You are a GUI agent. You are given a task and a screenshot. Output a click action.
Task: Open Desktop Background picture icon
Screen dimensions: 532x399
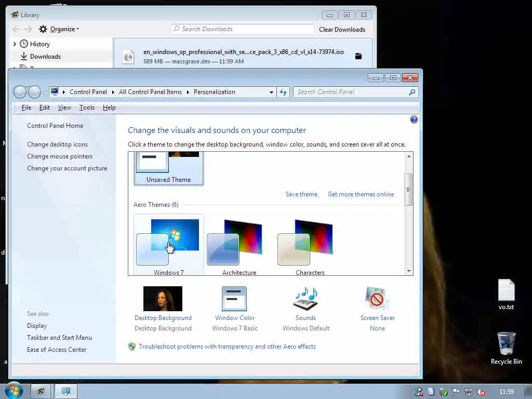pyautogui.click(x=163, y=299)
